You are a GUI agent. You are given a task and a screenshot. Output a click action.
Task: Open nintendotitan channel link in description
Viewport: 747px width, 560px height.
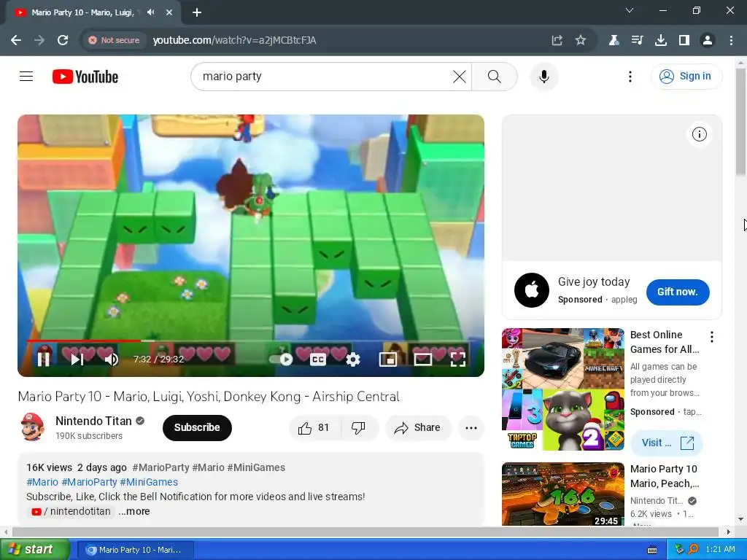coord(71,511)
